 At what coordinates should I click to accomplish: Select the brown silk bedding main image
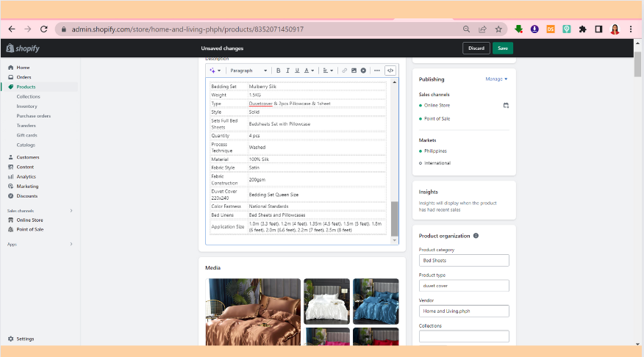tap(253, 312)
